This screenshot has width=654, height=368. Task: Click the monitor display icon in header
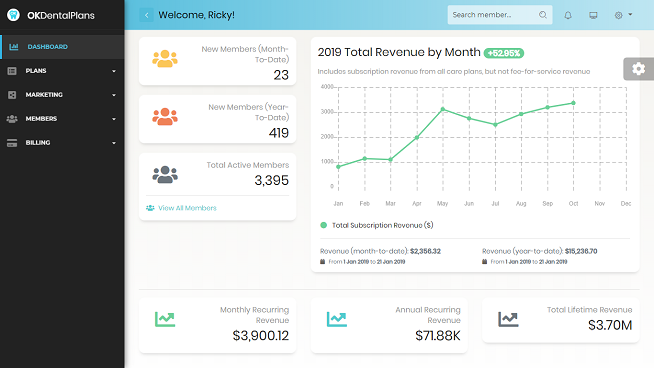point(593,15)
